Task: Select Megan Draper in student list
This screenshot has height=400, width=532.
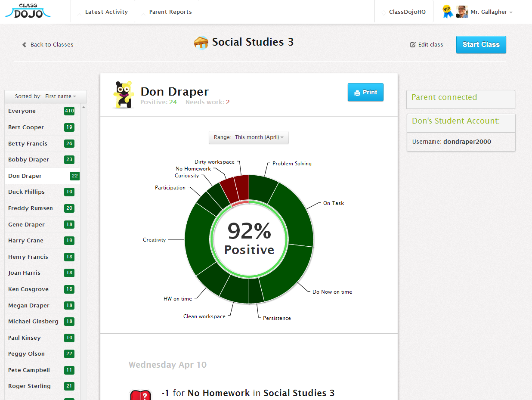Action: [42, 306]
